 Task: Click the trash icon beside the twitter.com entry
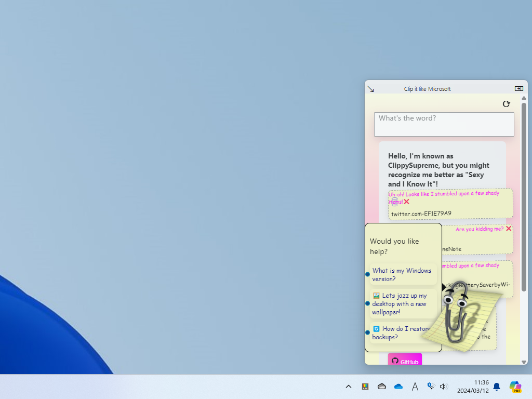pos(394,202)
